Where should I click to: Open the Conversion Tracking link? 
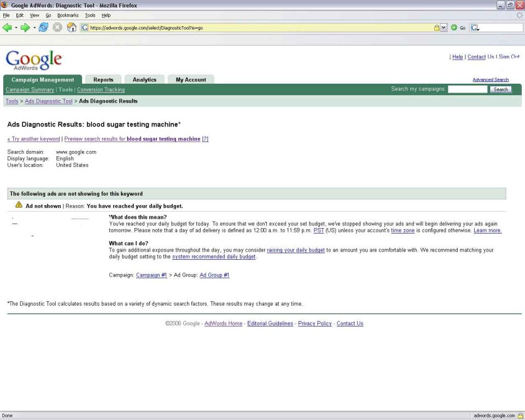point(101,90)
